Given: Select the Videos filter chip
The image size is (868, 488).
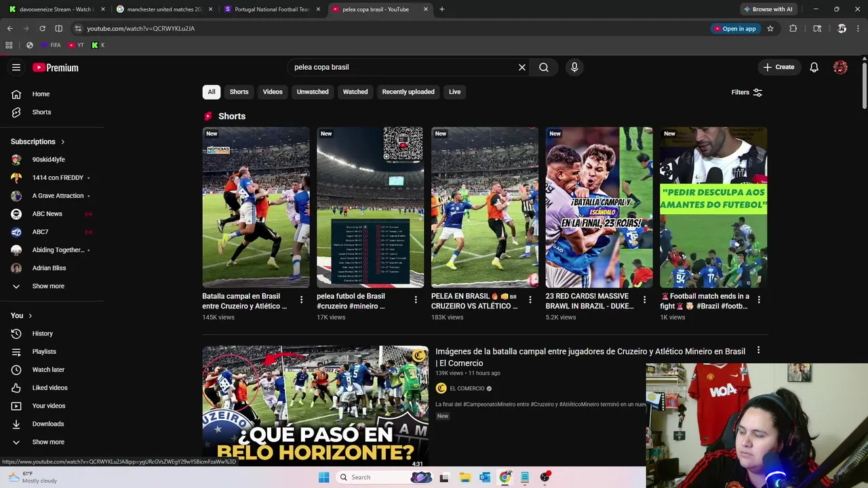Looking at the screenshot, I should (x=273, y=92).
